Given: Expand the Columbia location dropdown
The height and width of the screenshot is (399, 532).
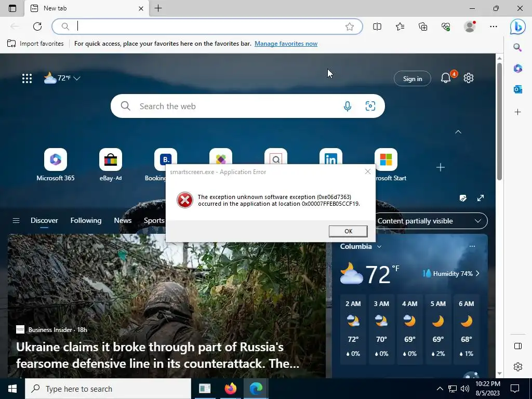Looking at the screenshot, I should tap(379, 247).
